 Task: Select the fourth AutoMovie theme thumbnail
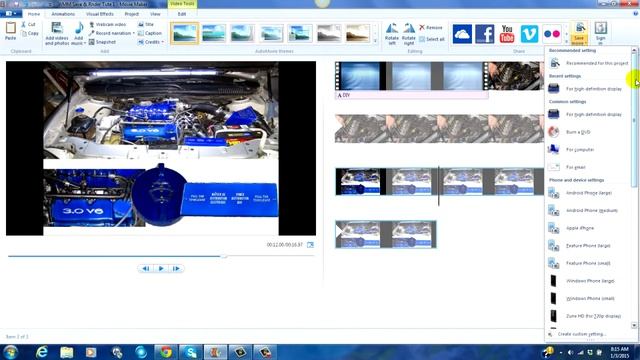click(x=271, y=33)
